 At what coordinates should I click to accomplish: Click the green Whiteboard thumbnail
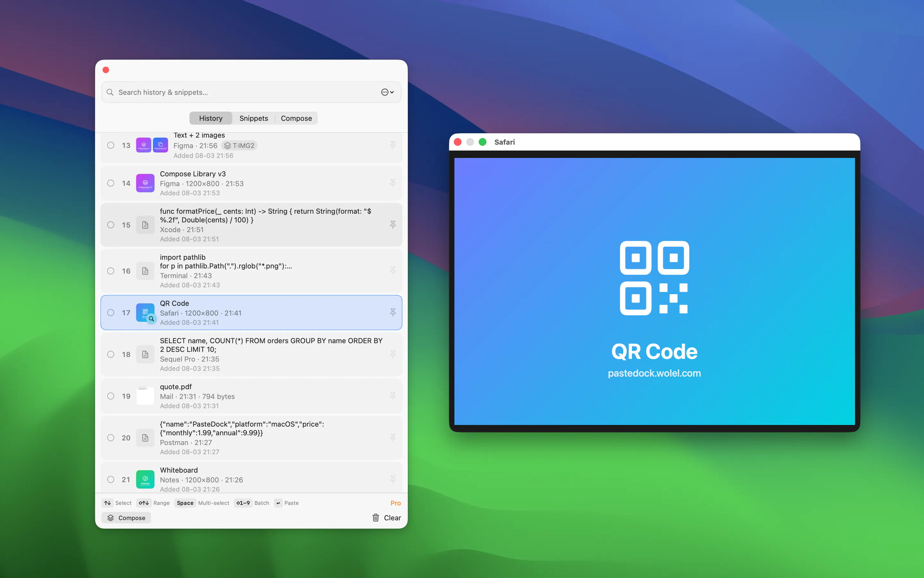point(145,479)
